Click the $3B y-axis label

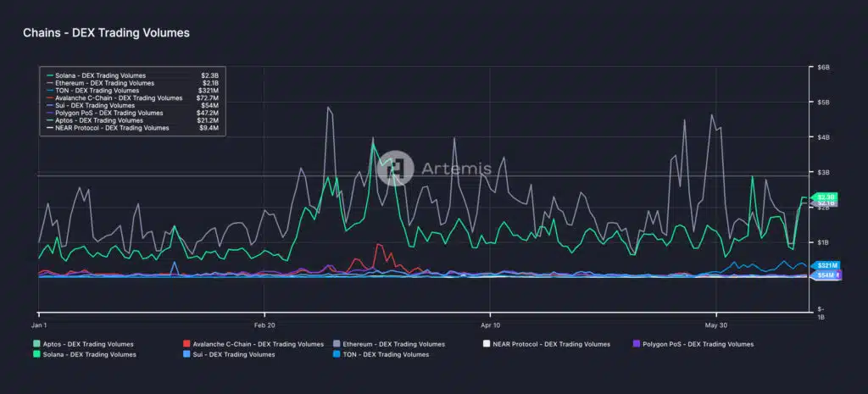[823, 173]
